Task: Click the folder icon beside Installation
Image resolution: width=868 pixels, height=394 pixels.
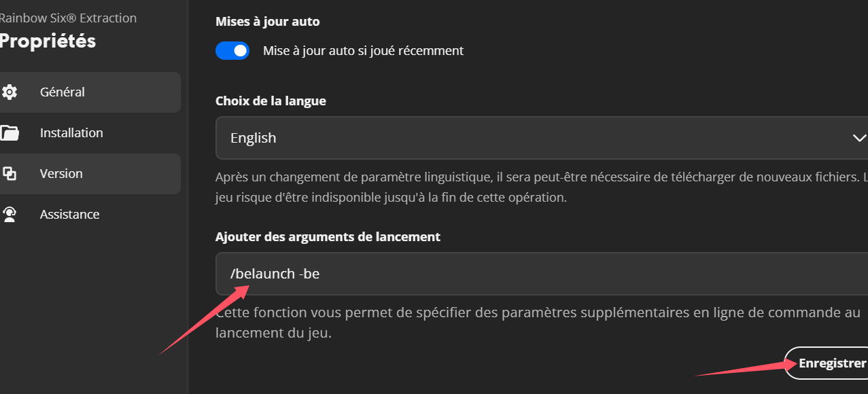Action: coord(10,132)
